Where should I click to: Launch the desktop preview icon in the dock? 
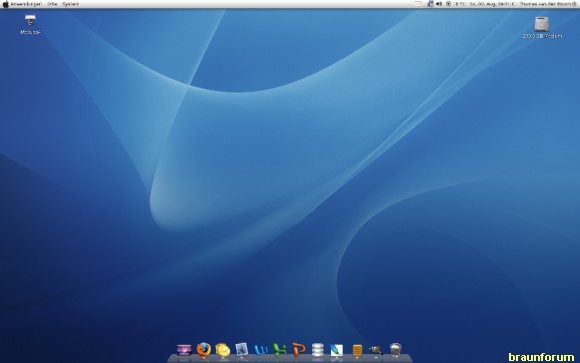[x=184, y=350]
